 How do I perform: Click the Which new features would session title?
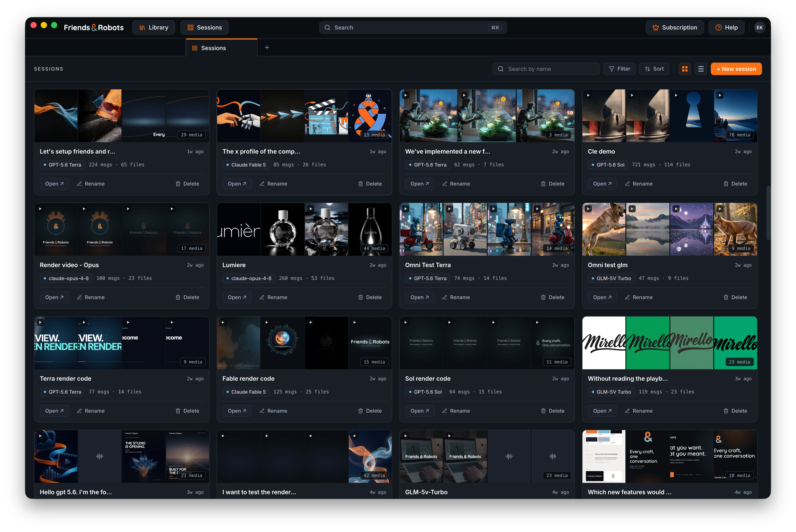pos(629,492)
